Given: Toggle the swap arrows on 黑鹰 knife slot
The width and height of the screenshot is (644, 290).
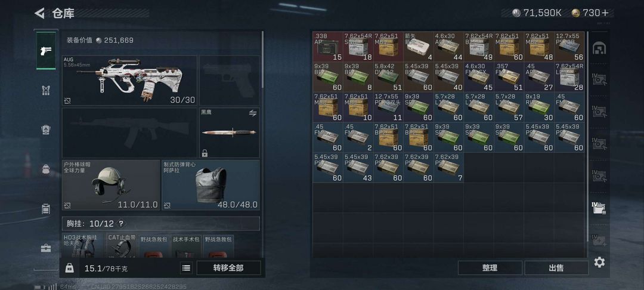Looking at the screenshot, I should point(253,113).
